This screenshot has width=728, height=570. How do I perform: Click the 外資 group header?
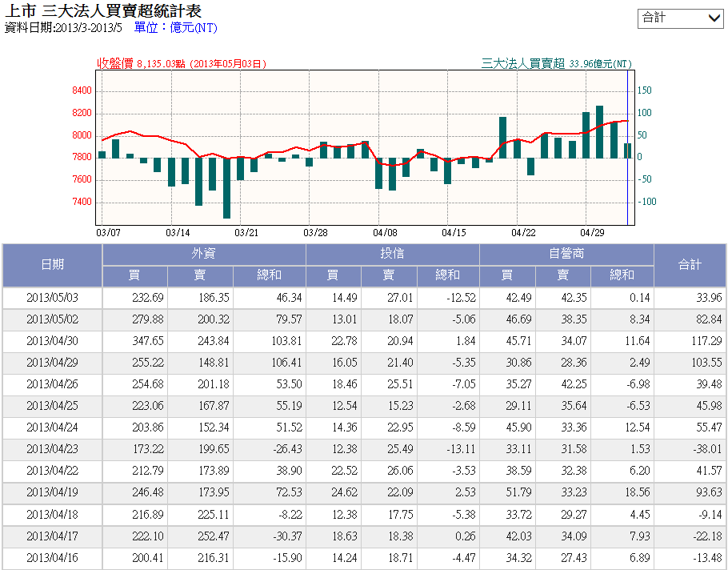coord(204,254)
